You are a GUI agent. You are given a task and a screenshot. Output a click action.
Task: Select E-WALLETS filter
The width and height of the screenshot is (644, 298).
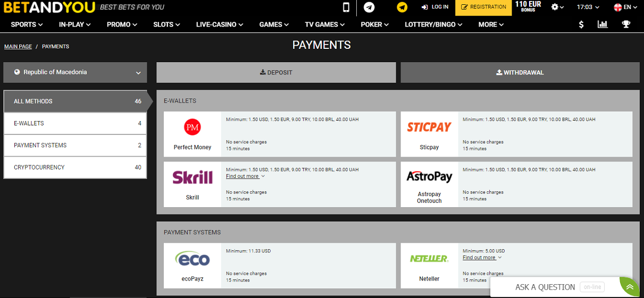[75, 123]
